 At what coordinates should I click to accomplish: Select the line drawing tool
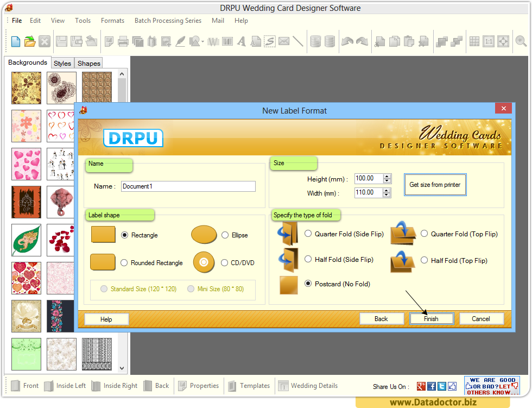point(298,42)
